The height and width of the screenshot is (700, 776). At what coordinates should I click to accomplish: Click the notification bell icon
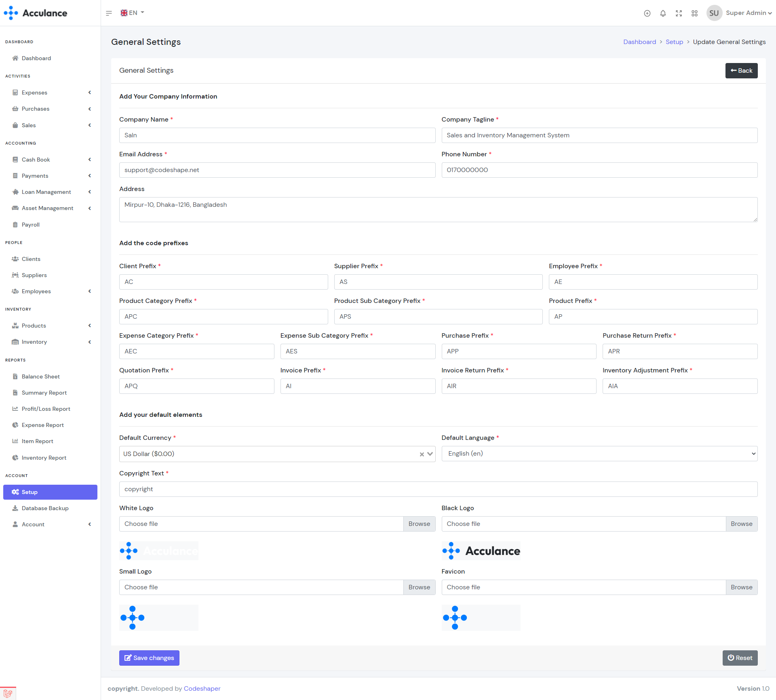[663, 13]
